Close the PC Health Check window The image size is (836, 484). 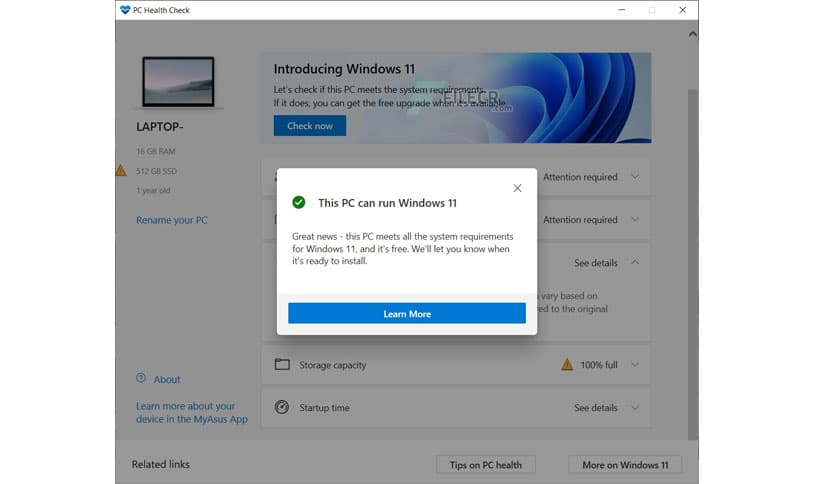coord(682,10)
